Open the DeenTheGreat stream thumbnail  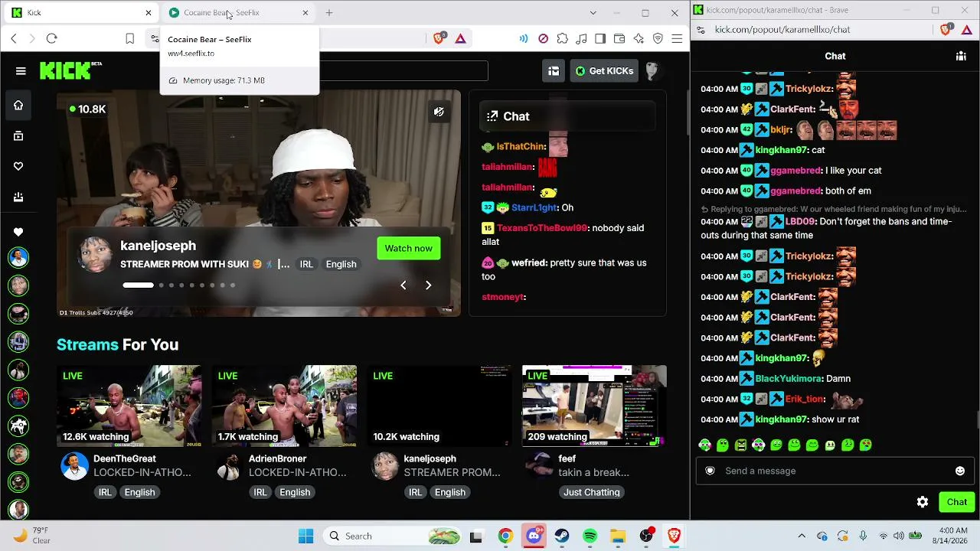(x=129, y=406)
